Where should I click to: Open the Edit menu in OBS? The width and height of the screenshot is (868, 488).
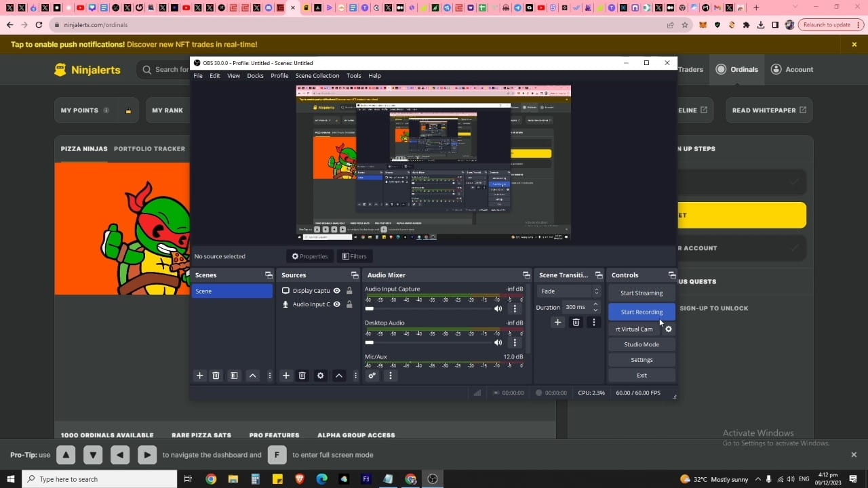(215, 76)
